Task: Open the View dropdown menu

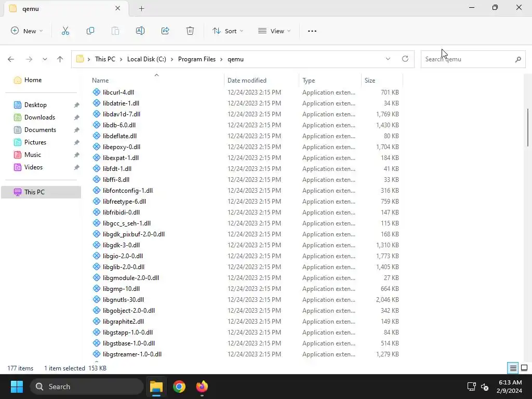Action: [274, 31]
